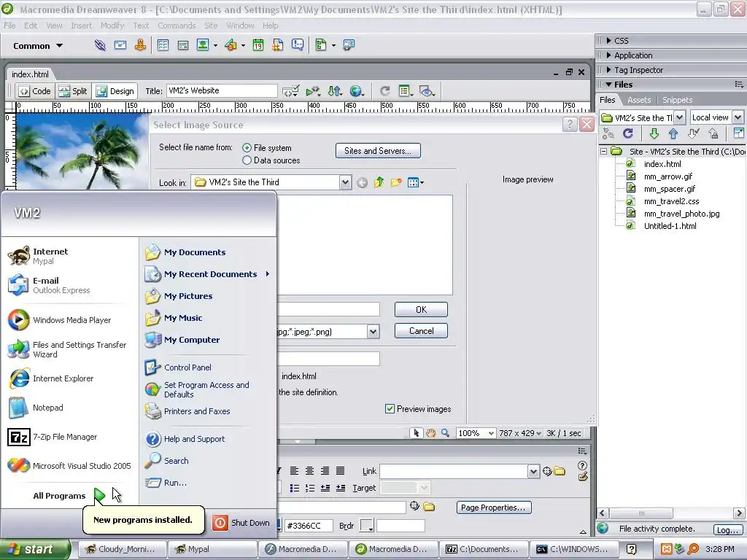747x560 pixels.
Task: Click the Refresh Design View icon
Action: point(385,91)
